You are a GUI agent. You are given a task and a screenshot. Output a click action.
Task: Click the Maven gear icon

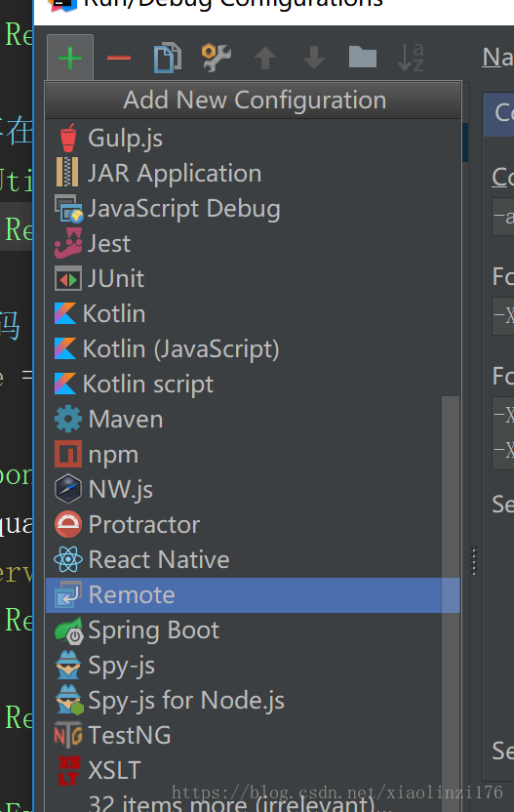point(68,419)
